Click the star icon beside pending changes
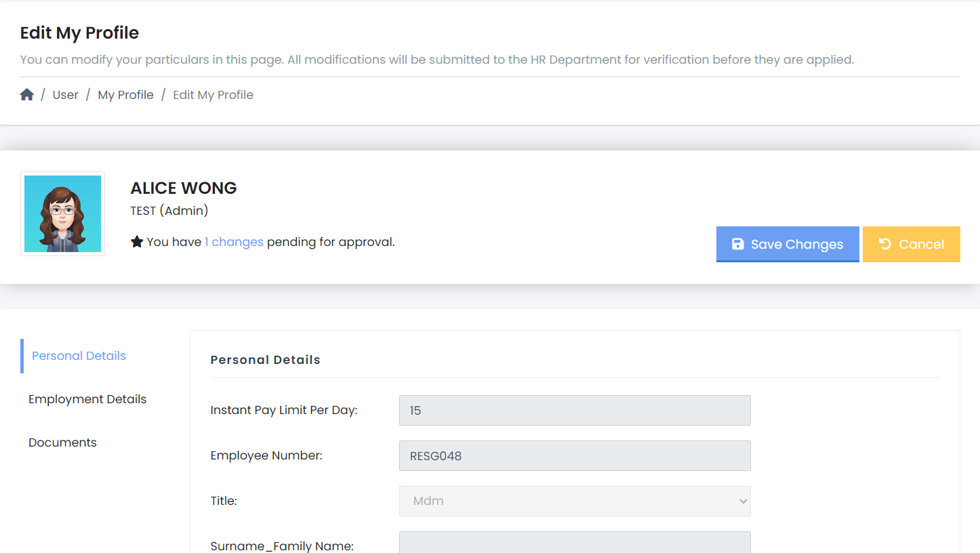 tap(137, 242)
